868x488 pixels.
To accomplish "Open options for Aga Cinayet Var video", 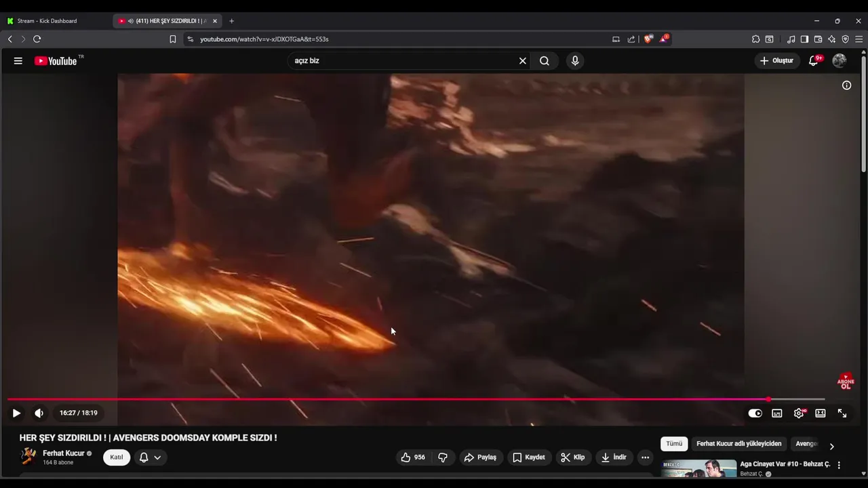I will pyautogui.click(x=839, y=465).
